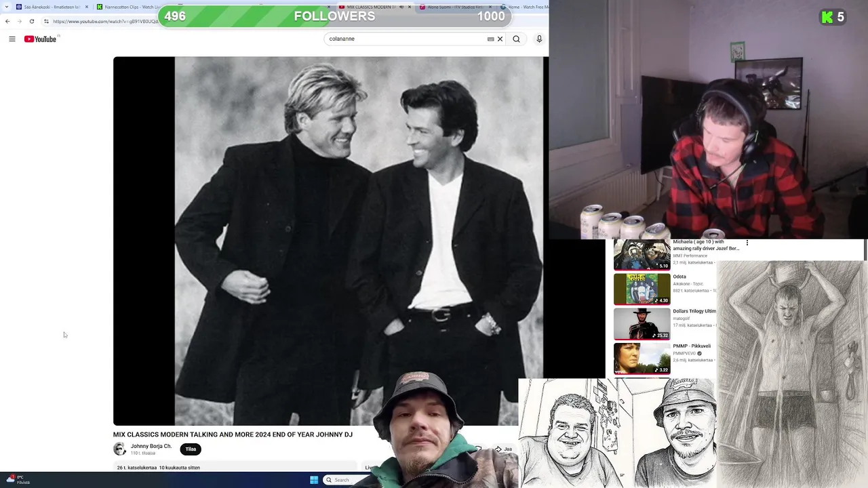Open site information icon beside the URL

tap(46, 21)
